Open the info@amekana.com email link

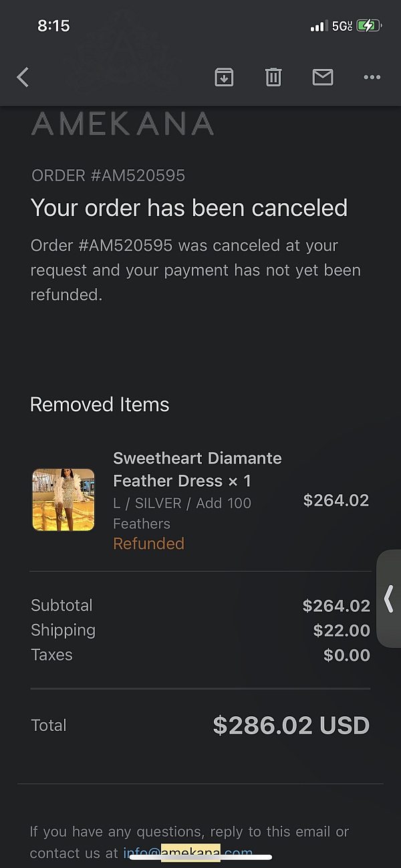188,853
